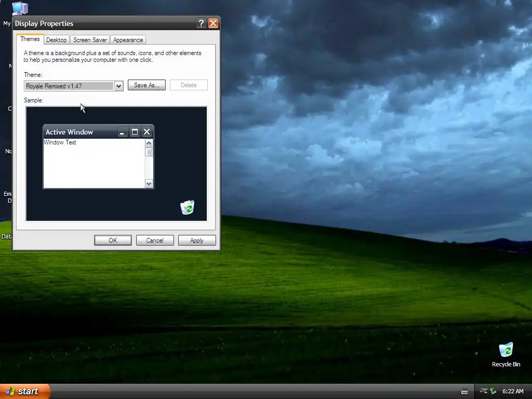Click the gray USB-style tray icon
The width and height of the screenshot is (532, 399).
coord(484,391)
